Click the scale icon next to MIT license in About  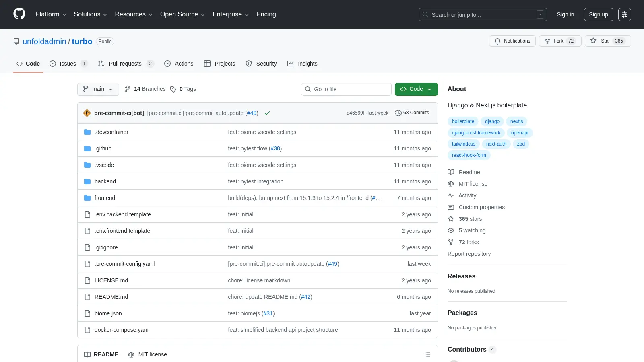451,184
